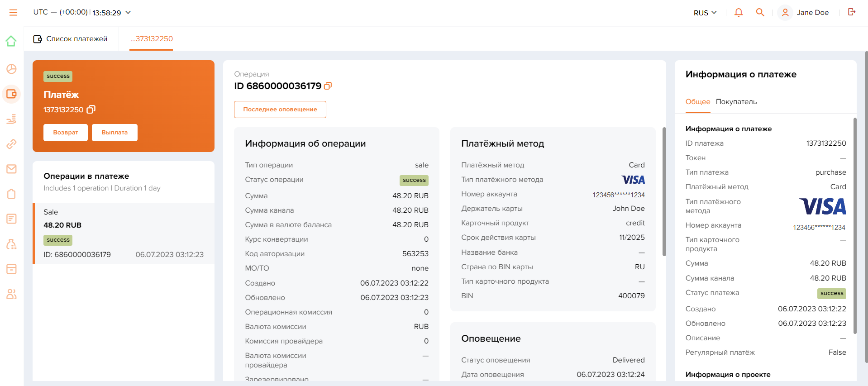Click the search magnifier icon
Viewport: 868px width, 386px height.
coord(760,12)
